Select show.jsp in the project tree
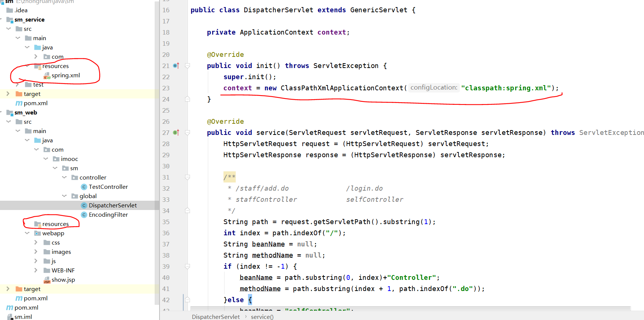 (x=63, y=280)
